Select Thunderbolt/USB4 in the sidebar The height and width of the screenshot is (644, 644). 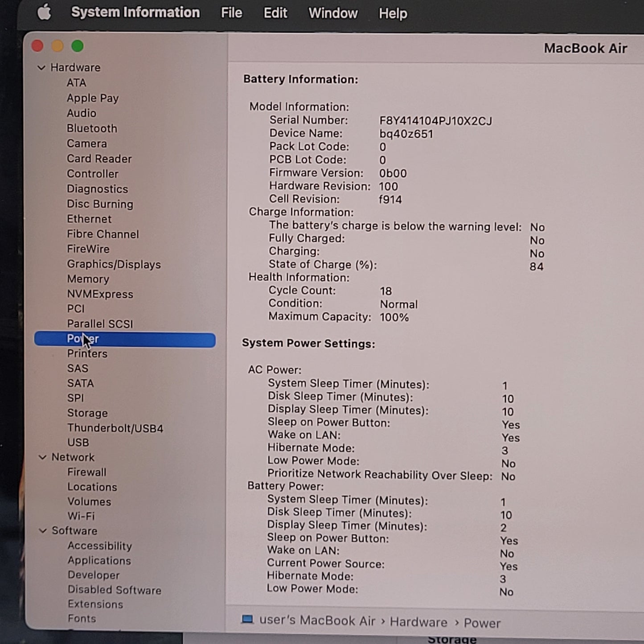click(x=115, y=428)
